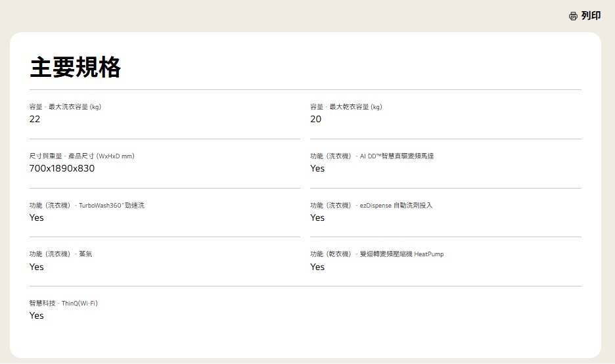Click the 最大乾衣容量 (kg) label
The height and width of the screenshot is (364, 615).
[355, 107]
